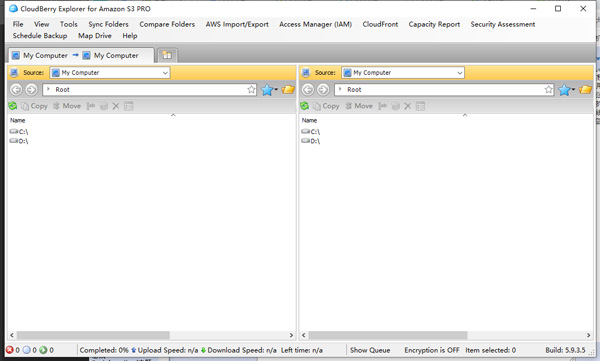The height and width of the screenshot is (361, 600).
Task: Open Schedule Backup menu
Action: coord(40,36)
